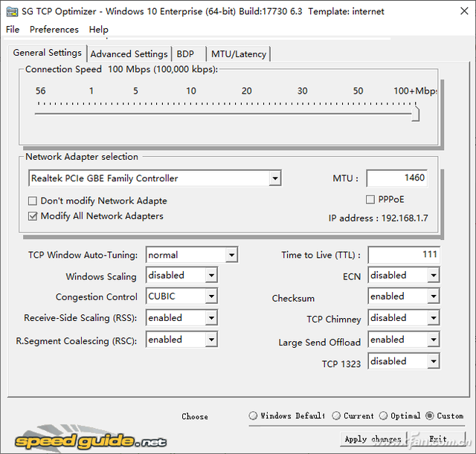Switch to the MTU/Latency tab
Image resolution: width=476 pixels, height=454 pixels.
pos(239,54)
